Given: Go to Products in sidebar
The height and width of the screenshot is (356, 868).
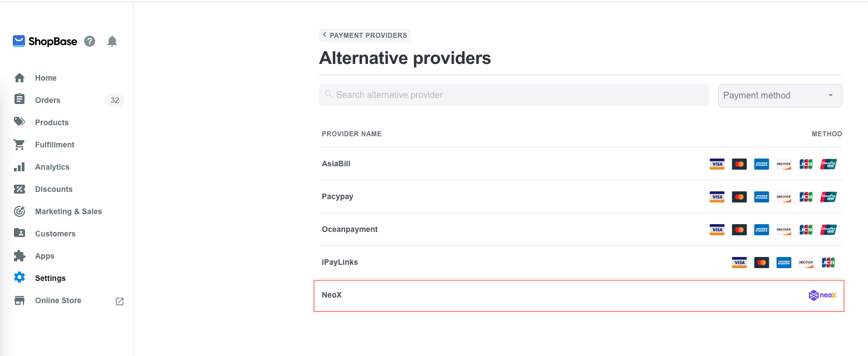Looking at the screenshot, I should (x=52, y=122).
